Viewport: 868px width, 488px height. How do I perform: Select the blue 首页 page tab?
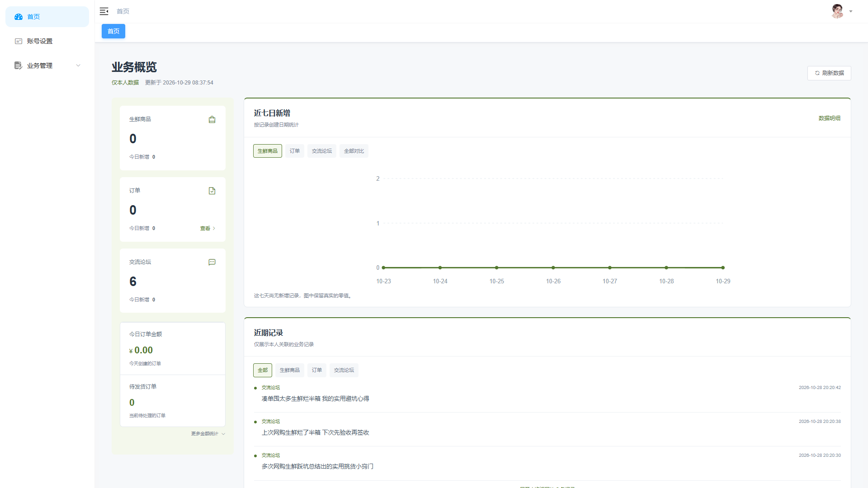113,31
